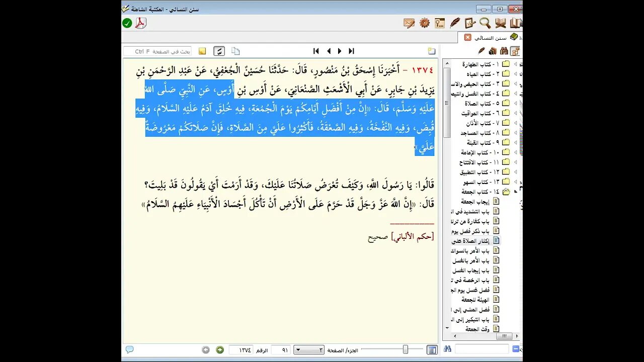Click the page number field ٩١
This screenshot has height=362, width=644.
tap(280, 350)
